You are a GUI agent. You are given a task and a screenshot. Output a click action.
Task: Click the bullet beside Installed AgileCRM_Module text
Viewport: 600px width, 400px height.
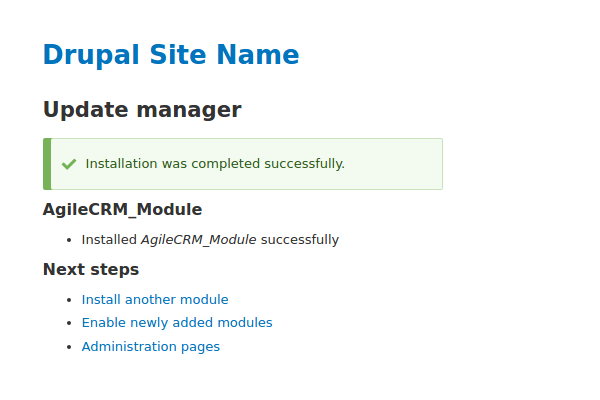pyautogui.click(x=69, y=241)
